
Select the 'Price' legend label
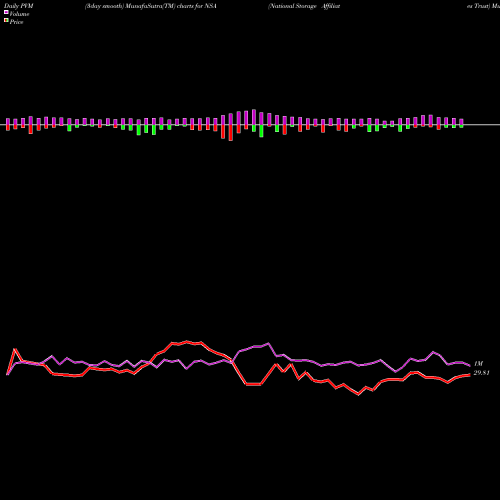pos(16,22)
